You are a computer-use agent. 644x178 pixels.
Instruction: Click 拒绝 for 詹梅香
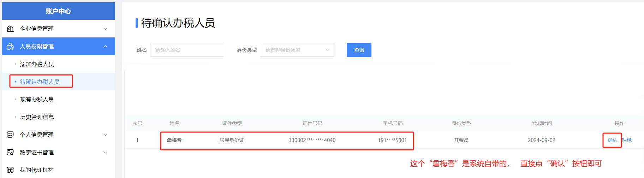(x=627, y=140)
